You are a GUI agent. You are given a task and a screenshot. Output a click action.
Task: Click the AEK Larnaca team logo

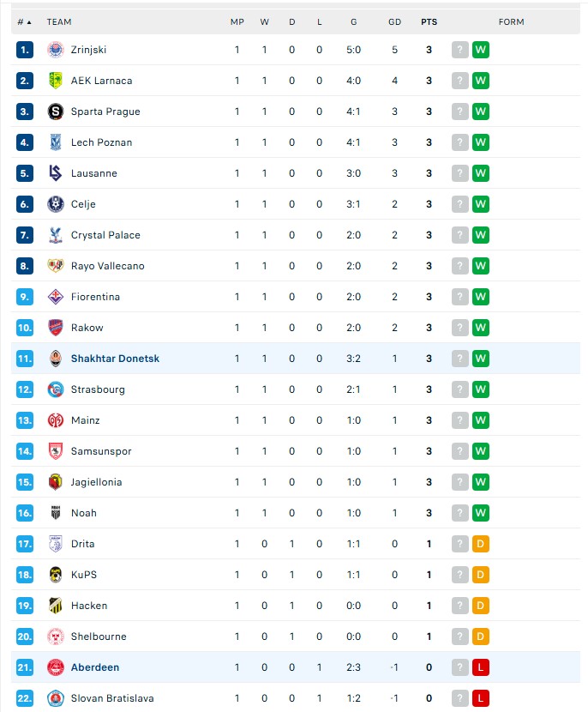(x=55, y=81)
